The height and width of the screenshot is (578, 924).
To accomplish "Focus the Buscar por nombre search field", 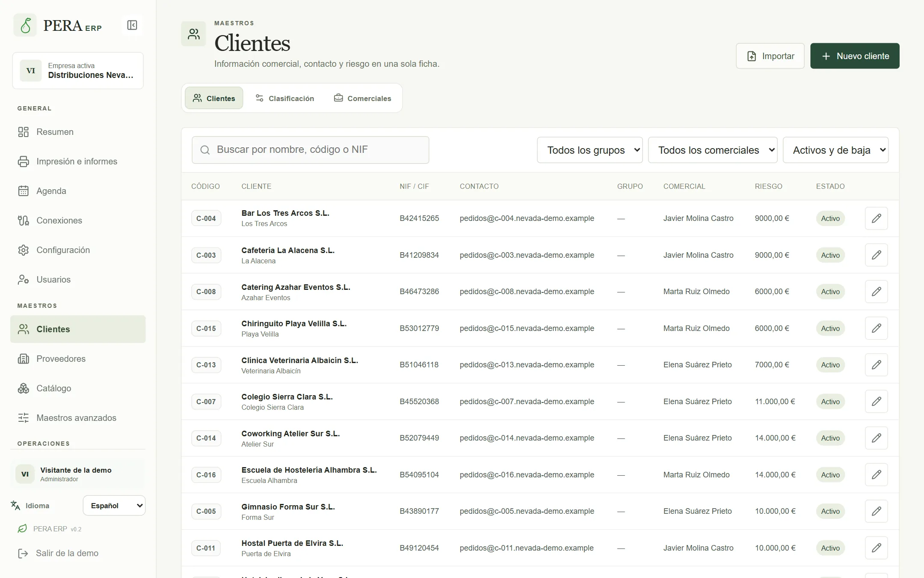I will [311, 150].
